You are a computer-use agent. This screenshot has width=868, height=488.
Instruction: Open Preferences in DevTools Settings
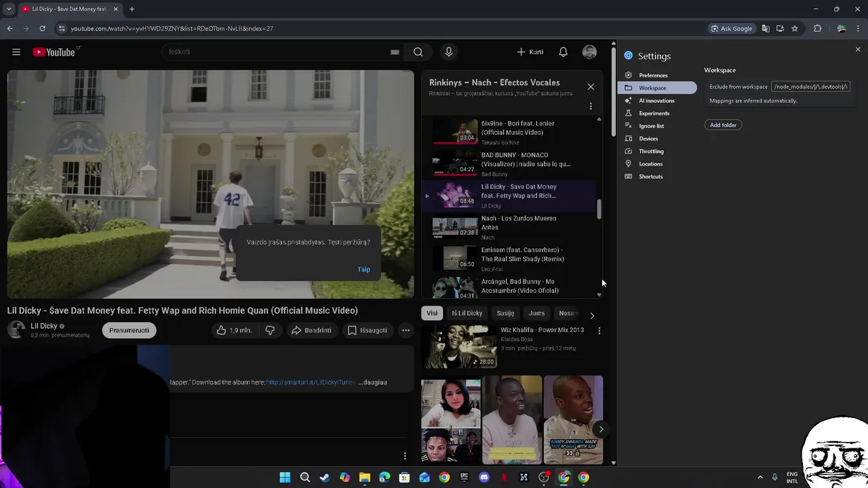(x=657, y=75)
